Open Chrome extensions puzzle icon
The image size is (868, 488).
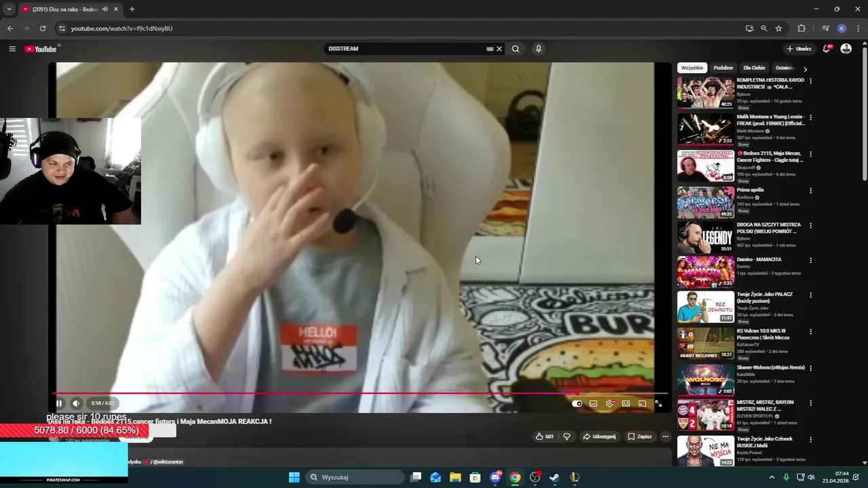pos(802,28)
